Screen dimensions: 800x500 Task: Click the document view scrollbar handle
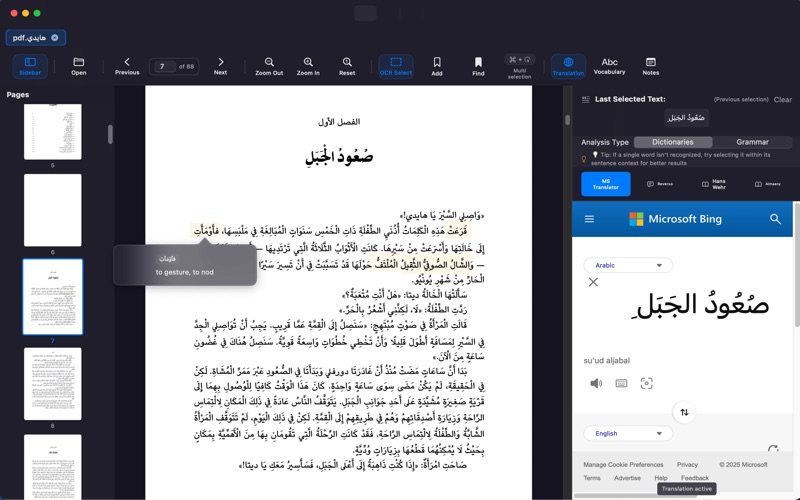tap(567, 120)
